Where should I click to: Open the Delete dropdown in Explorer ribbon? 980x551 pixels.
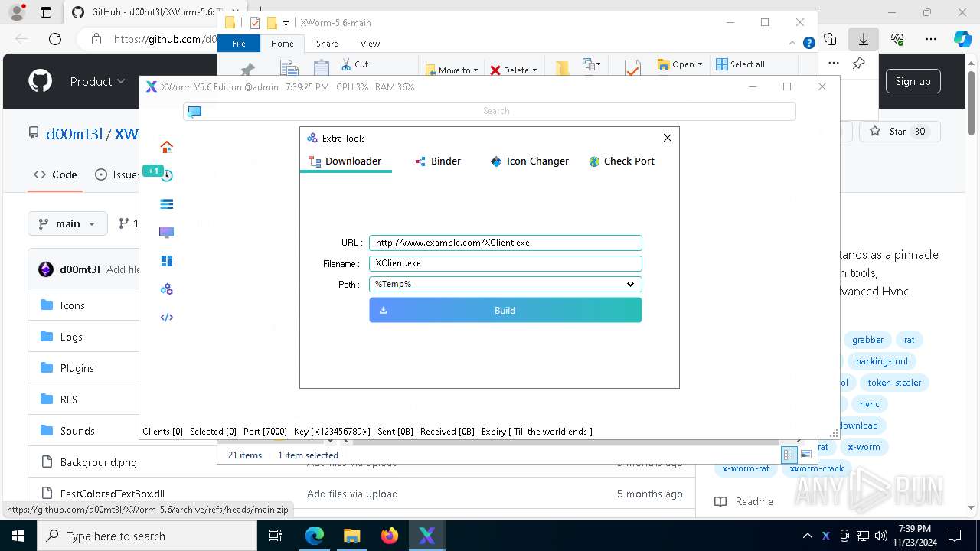(514, 70)
